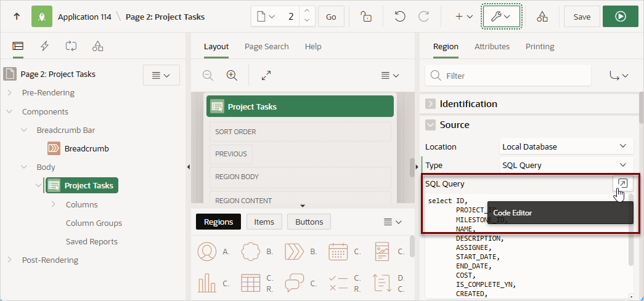The height and width of the screenshot is (301, 644).
Task: Select Saved Reports in the tree
Action: click(x=92, y=241)
